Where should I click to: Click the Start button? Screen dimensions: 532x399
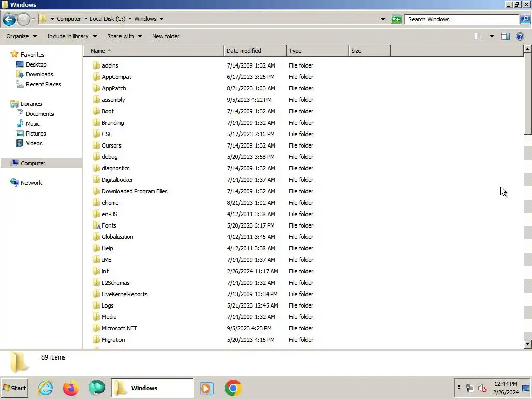point(14,388)
